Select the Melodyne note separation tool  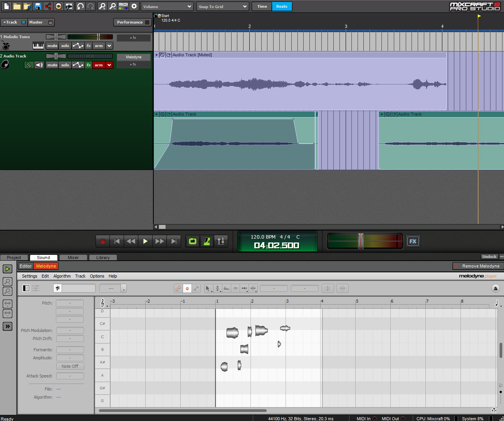tap(253, 288)
